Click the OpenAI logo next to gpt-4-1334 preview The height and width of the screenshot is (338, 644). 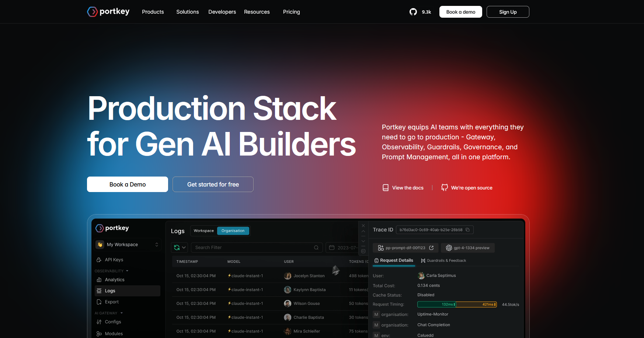tap(449, 248)
